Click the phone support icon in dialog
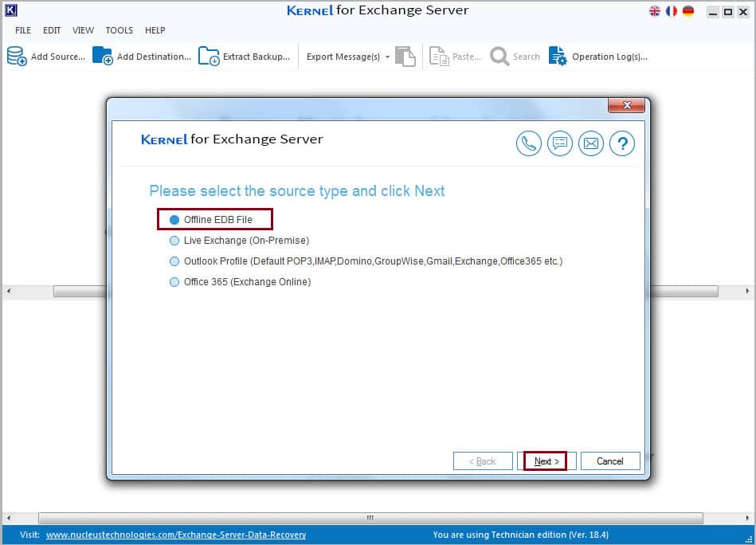Screen dimensions: 756x545 (528, 143)
